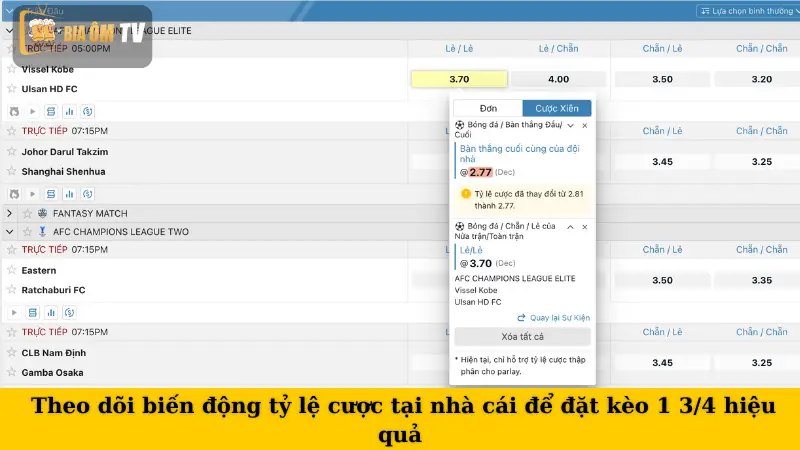
Task: Open statistics chart icon under Ratchaburi FC
Action: tap(51, 312)
